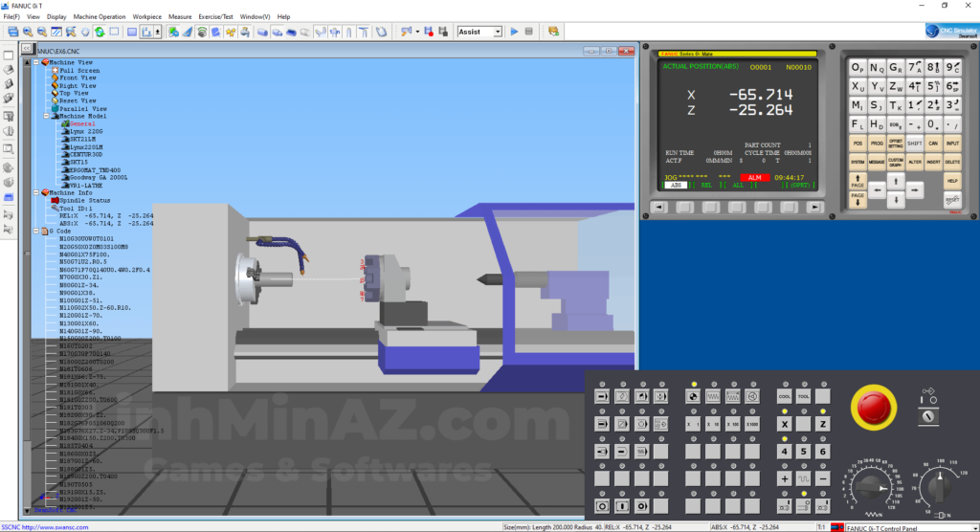Click the green rotate view toolbar icon
The image size is (980, 532).
(100, 32)
